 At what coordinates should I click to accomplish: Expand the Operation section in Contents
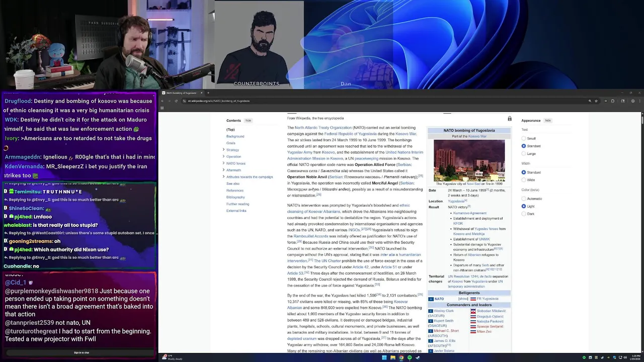pyautogui.click(x=223, y=156)
